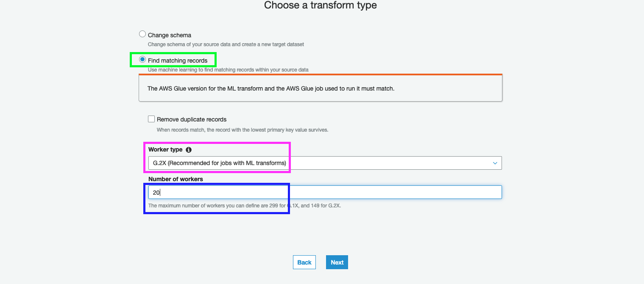
Task: Click the lowest primary key survives description
Action: [242, 130]
